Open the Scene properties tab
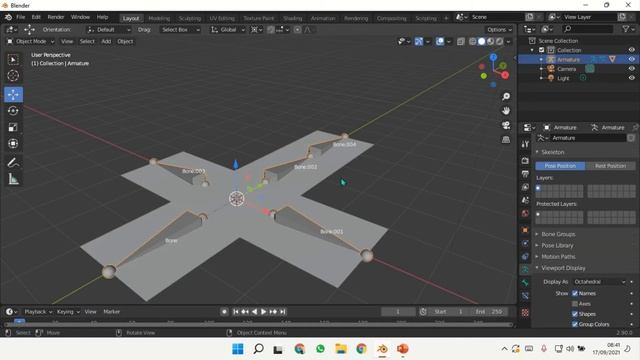Screen dimensions: 640x360 tap(525, 200)
